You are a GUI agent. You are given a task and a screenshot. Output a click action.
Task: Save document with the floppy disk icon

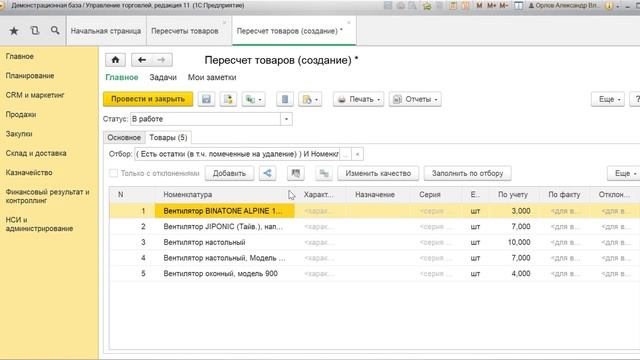pos(207,99)
